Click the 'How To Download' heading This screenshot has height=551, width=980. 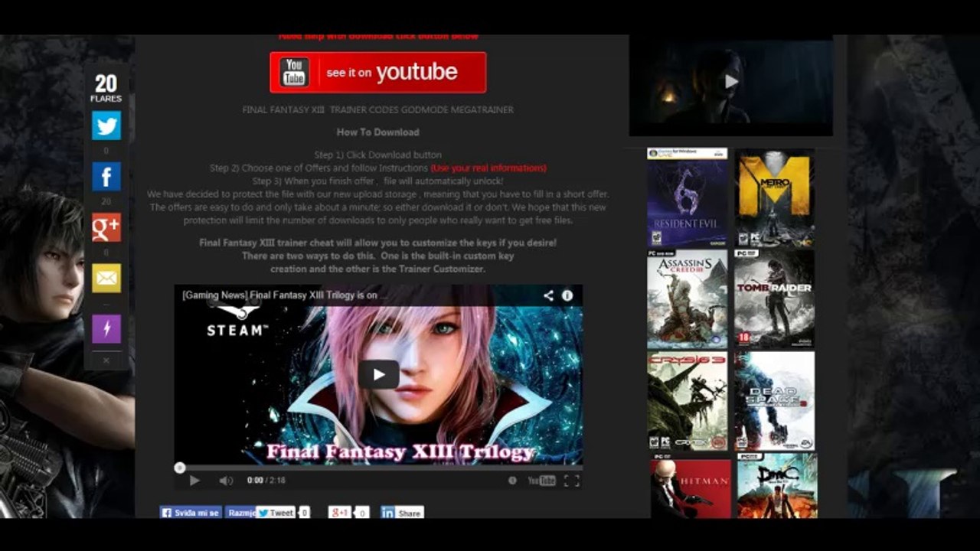click(x=378, y=132)
